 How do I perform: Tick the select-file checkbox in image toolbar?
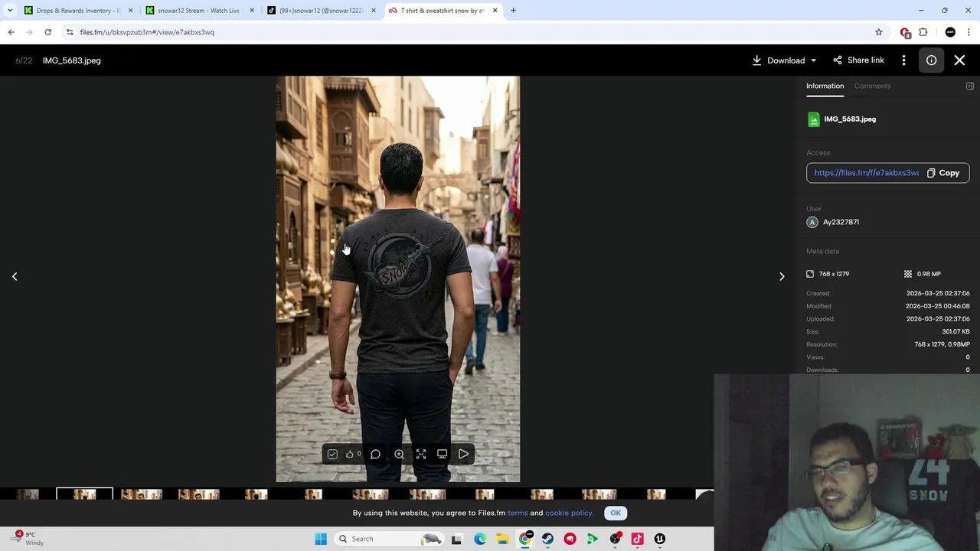332,455
